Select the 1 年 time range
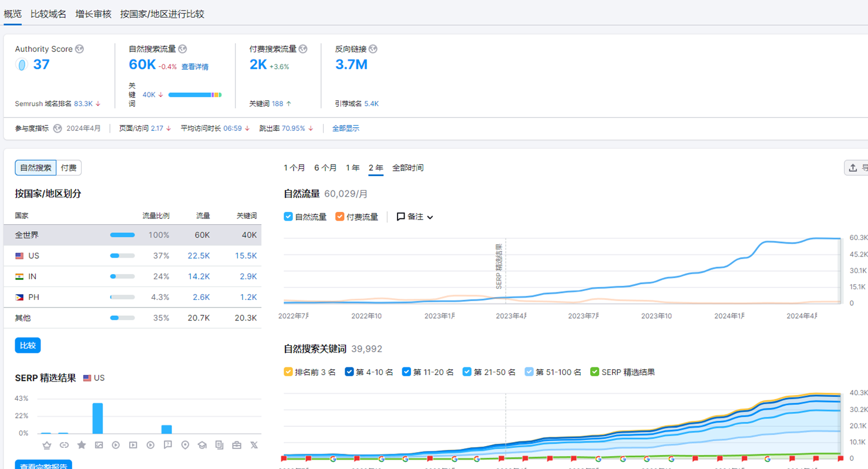Image resolution: width=868 pixels, height=469 pixels. (352, 168)
